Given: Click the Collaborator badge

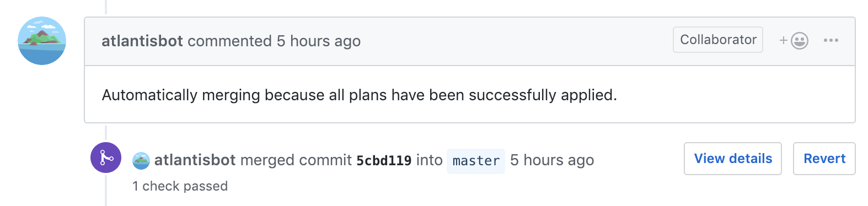Looking at the screenshot, I should click(x=718, y=40).
